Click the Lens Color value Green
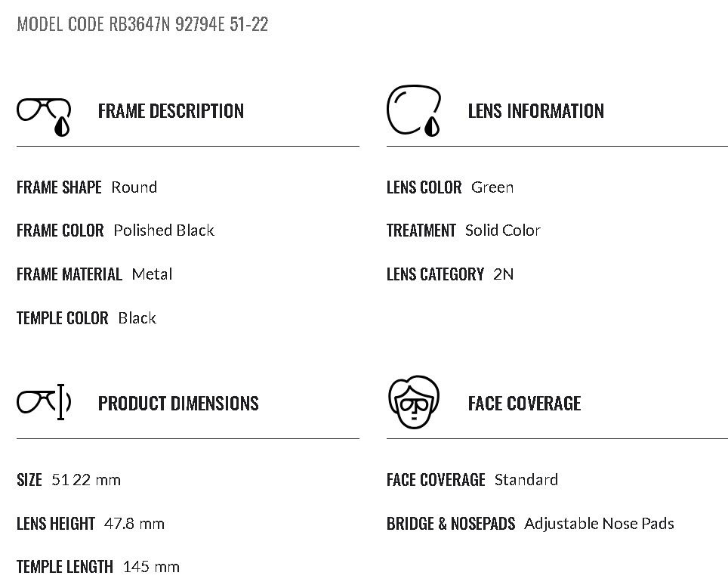Screen dimensions: 728x588 click(492, 187)
